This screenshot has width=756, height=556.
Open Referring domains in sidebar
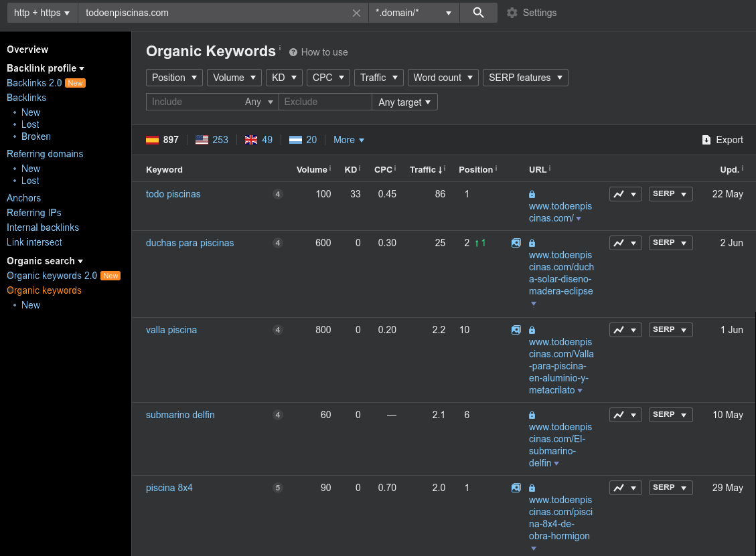pyautogui.click(x=45, y=154)
